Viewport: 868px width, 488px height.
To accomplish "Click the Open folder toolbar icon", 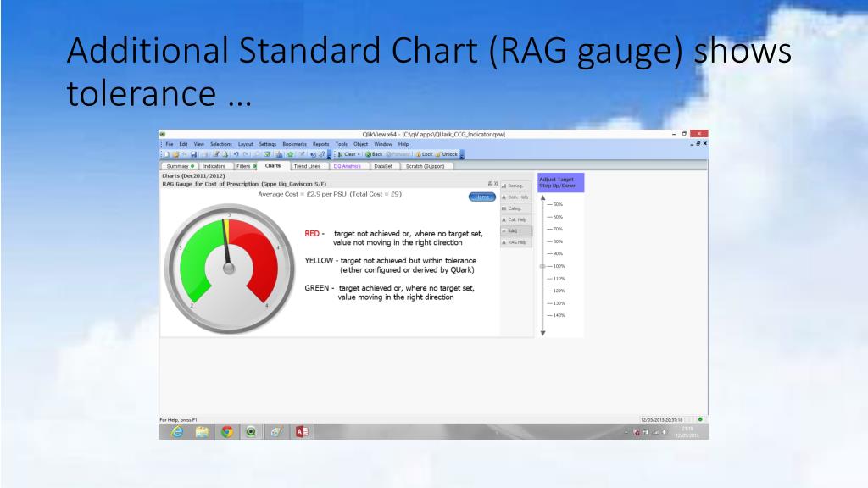I will (175, 154).
